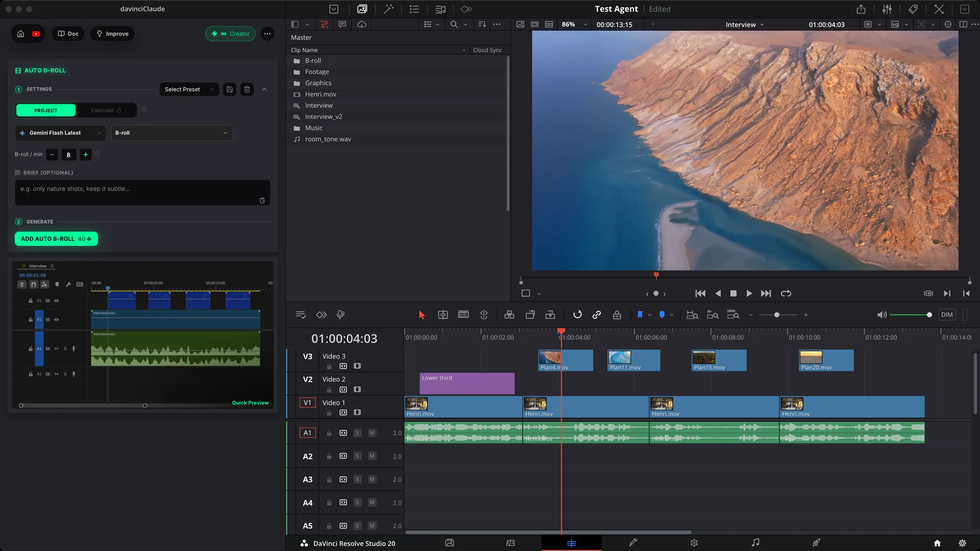This screenshot has width=980, height=551.
Task: Disable the Video 2 track filmstrip icon
Action: pyautogui.click(x=357, y=390)
